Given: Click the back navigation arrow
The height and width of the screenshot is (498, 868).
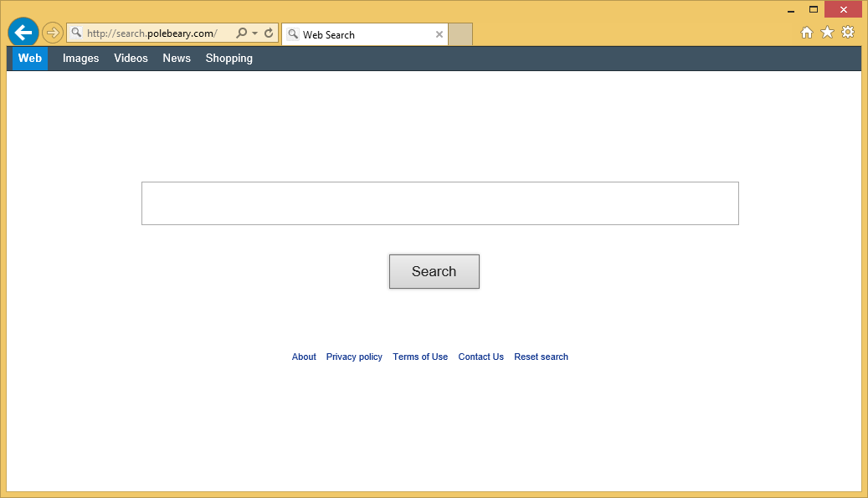Looking at the screenshot, I should tap(23, 32).
